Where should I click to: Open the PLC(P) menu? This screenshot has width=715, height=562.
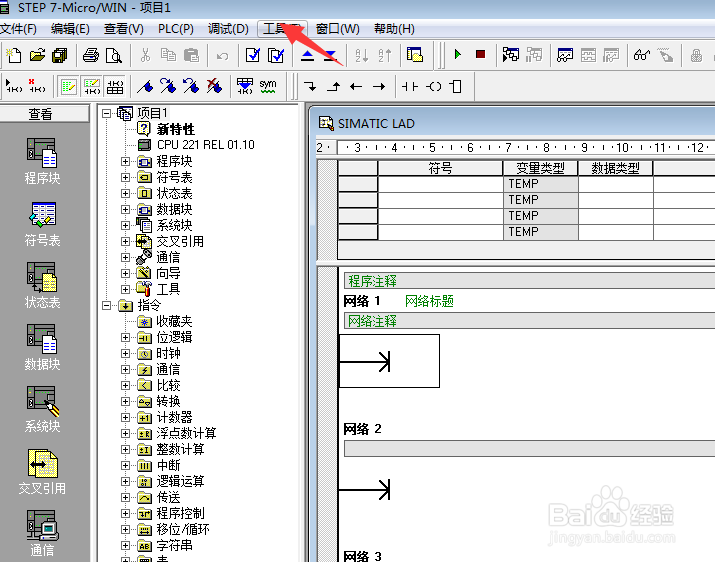point(176,29)
